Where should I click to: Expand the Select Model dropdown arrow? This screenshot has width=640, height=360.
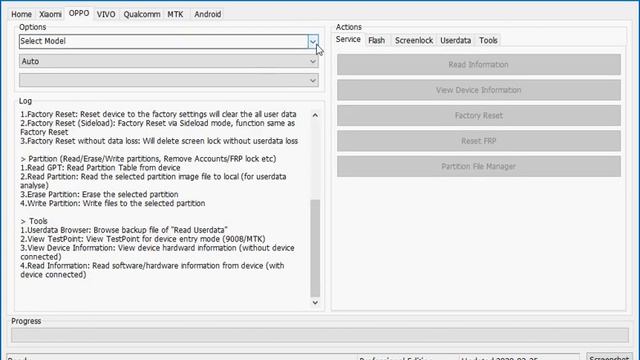click(x=313, y=41)
